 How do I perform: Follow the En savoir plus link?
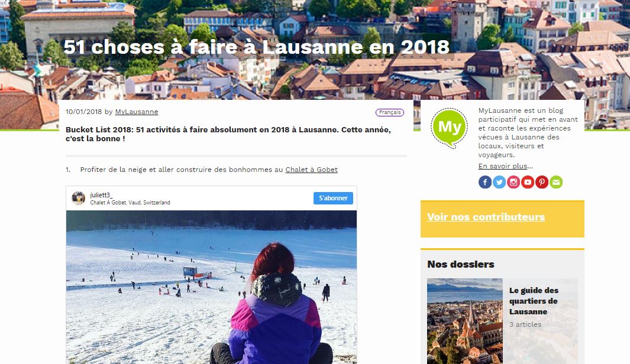coord(505,166)
